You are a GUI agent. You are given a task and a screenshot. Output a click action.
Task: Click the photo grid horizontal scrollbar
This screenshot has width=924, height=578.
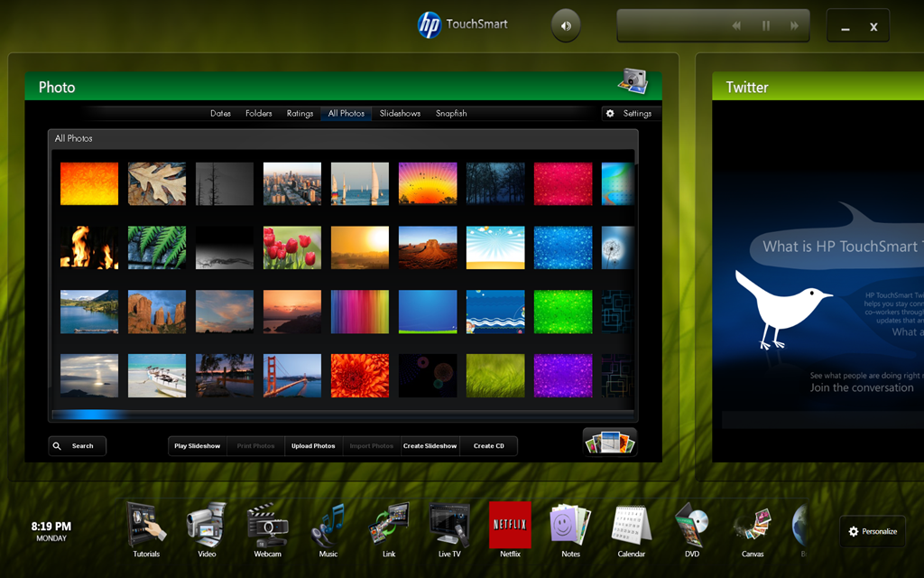click(x=343, y=415)
